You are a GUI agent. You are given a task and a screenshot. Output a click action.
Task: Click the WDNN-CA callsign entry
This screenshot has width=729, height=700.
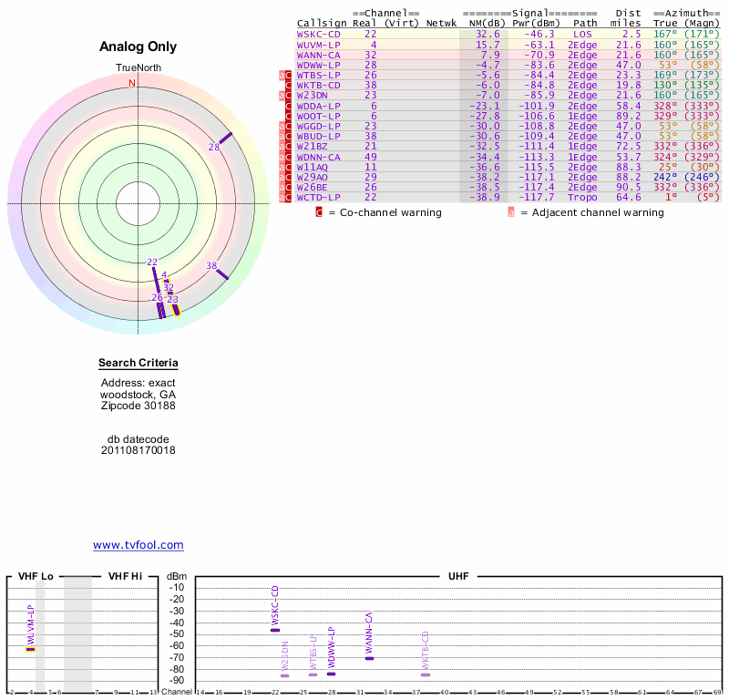(318, 156)
